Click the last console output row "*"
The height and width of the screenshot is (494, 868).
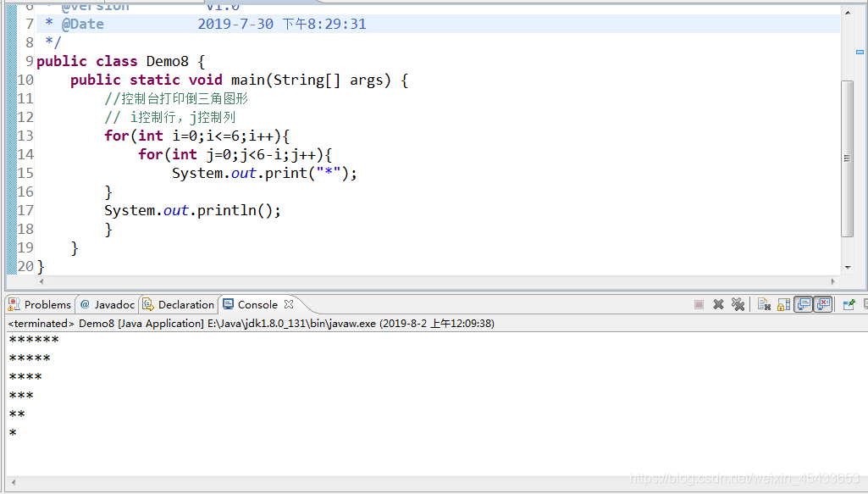point(13,432)
